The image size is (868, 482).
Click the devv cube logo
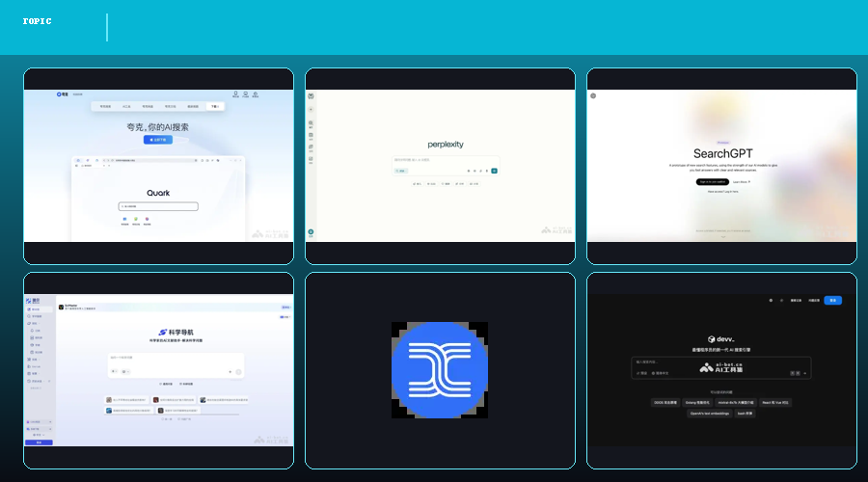click(x=712, y=339)
